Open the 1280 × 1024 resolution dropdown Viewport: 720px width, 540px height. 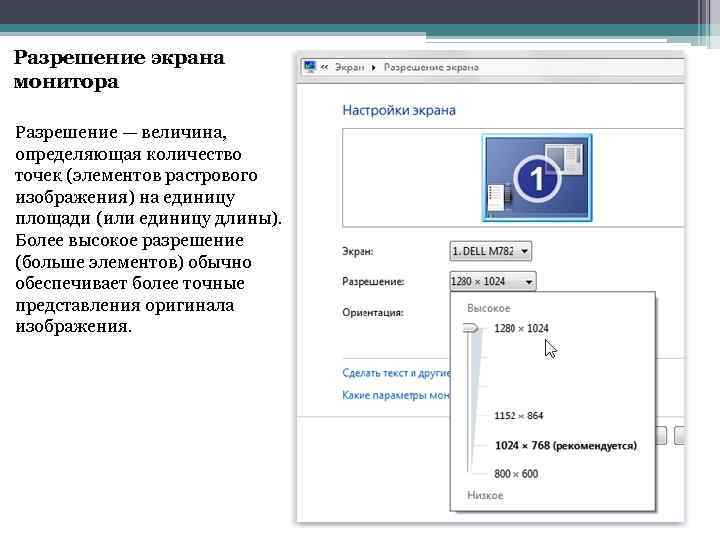click(493, 281)
